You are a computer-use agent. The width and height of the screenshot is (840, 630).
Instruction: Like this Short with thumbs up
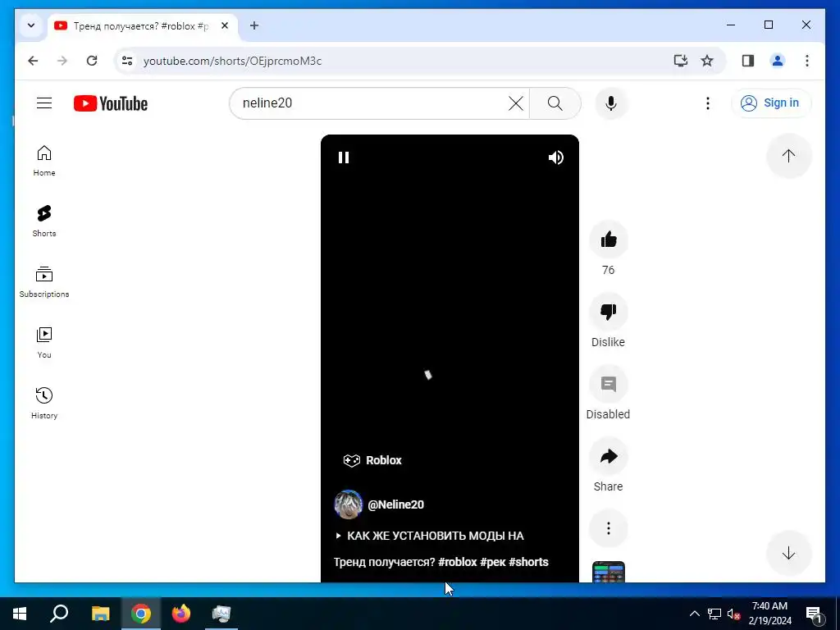tap(609, 240)
